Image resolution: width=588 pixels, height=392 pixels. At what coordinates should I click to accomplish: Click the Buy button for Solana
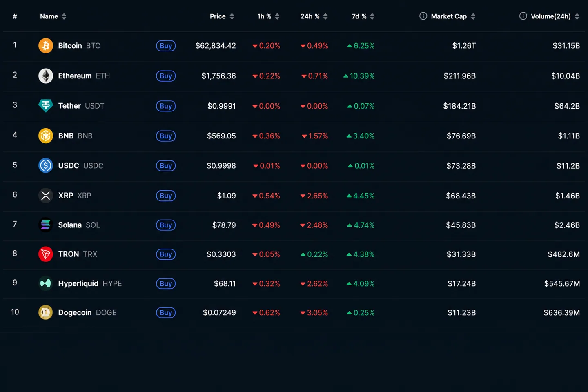pyautogui.click(x=166, y=225)
